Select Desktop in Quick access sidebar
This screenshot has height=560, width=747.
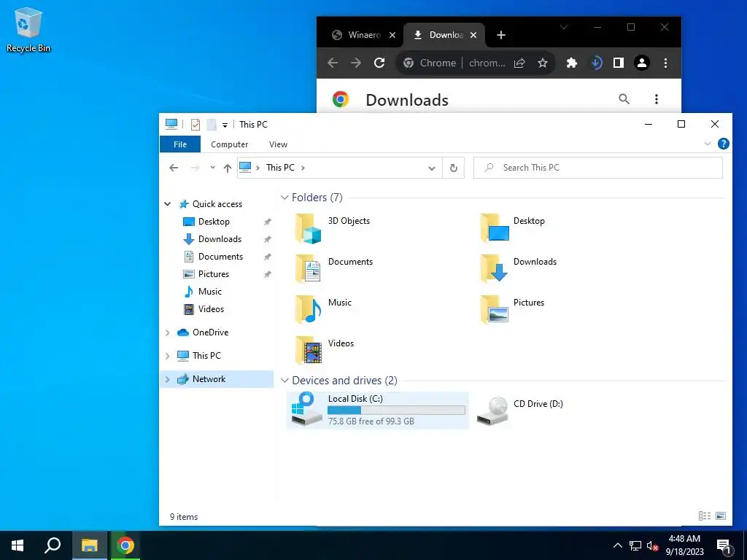[214, 222]
